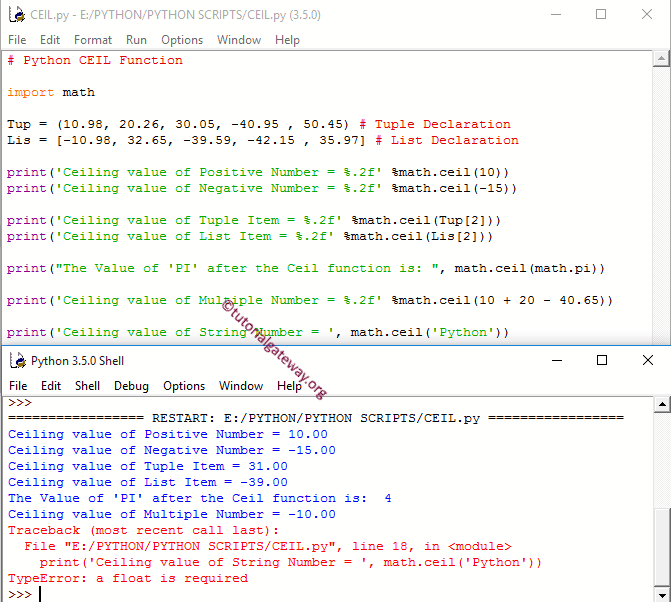Image resolution: width=671 pixels, height=602 pixels.
Task: Open Edit menu in Python Shell window
Action: click(x=51, y=386)
